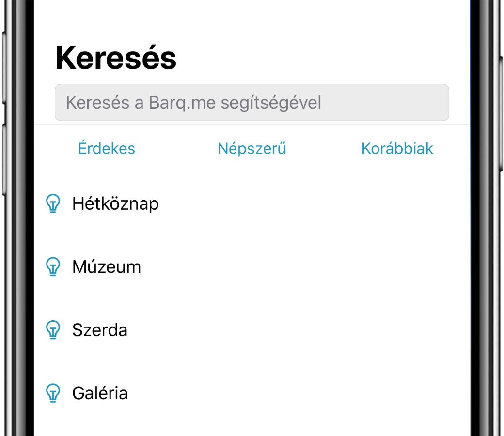
Task: Tap the lightbulb icon beside Szerda
Action: coord(53,330)
